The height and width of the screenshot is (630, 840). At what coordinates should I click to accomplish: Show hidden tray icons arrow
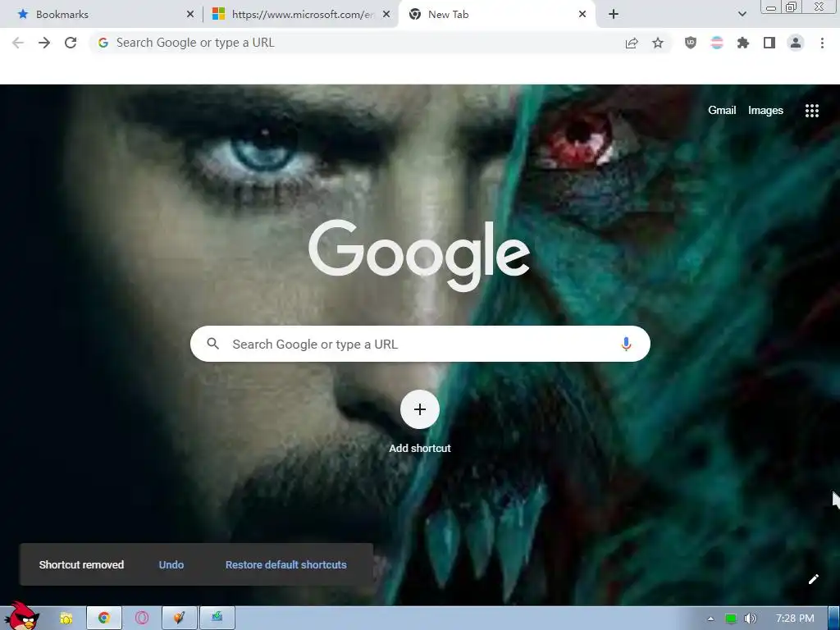pos(711,619)
